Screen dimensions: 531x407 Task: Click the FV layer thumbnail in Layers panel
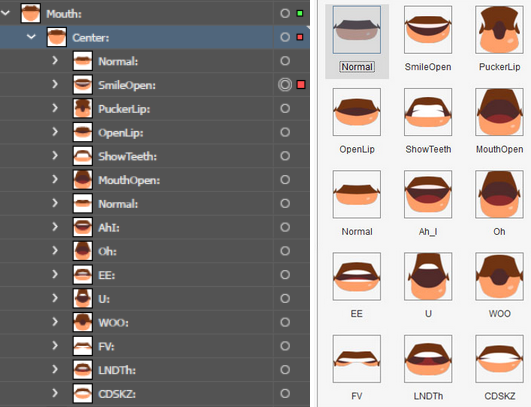(83, 346)
